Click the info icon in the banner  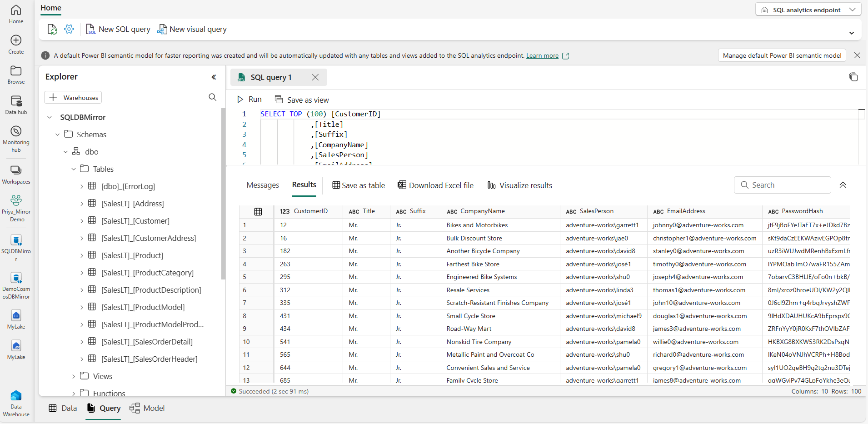45,55
